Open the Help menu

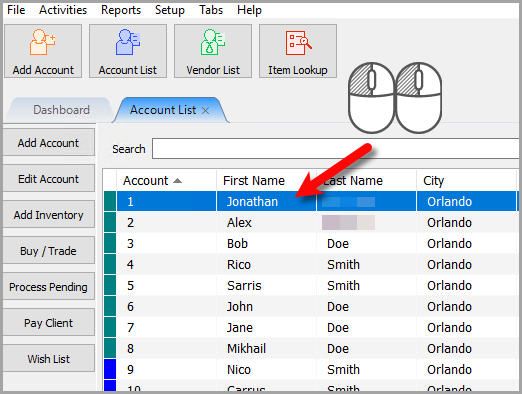(x=249, y=10)
